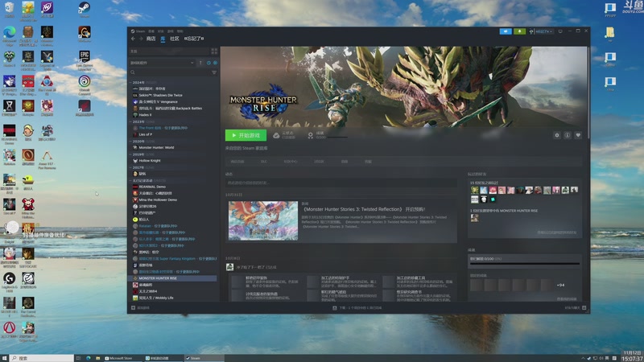Viewport: 644px width, 362px height.
Task: Click the blue announcements button in title bar
Action: [x=506, y=31]
